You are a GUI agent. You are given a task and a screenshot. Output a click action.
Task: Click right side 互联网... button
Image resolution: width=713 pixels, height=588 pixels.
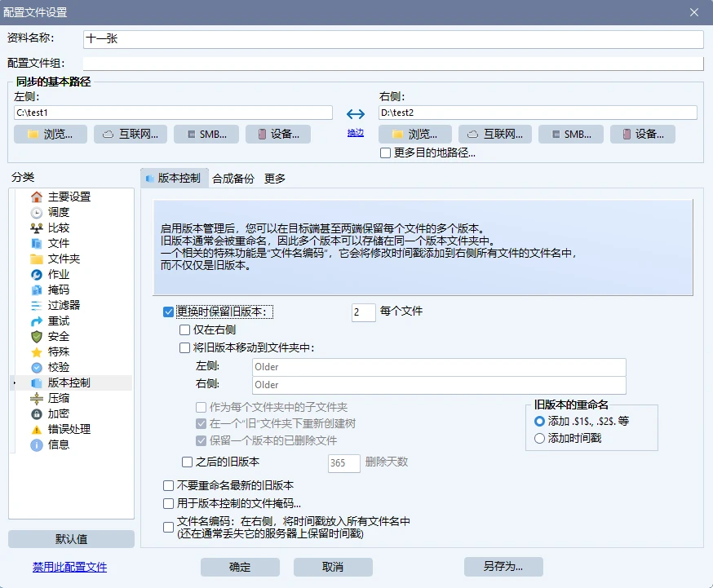(495, 134)
